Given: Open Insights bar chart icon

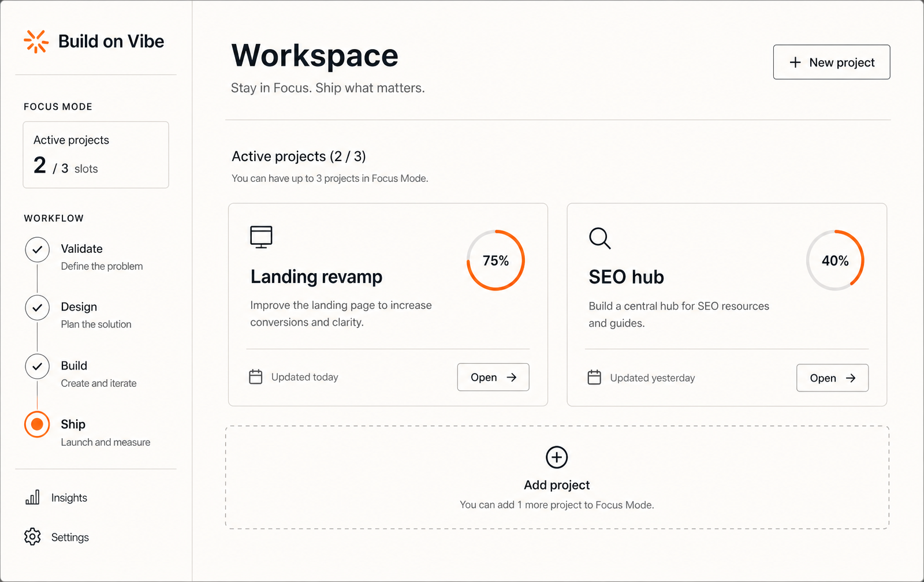Looking at the screenshot, I should click(32, 497).
